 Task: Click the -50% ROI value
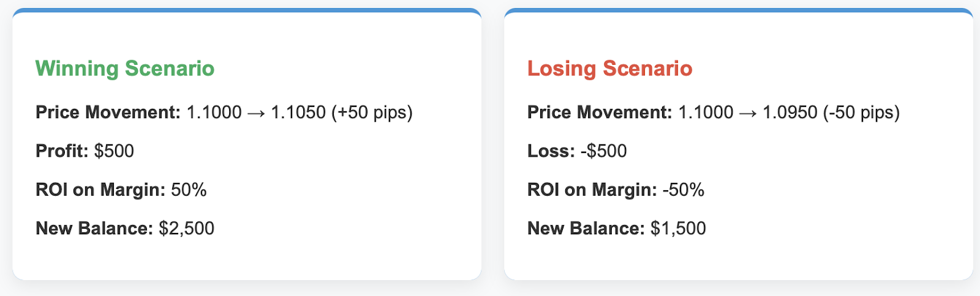(683, 190)
